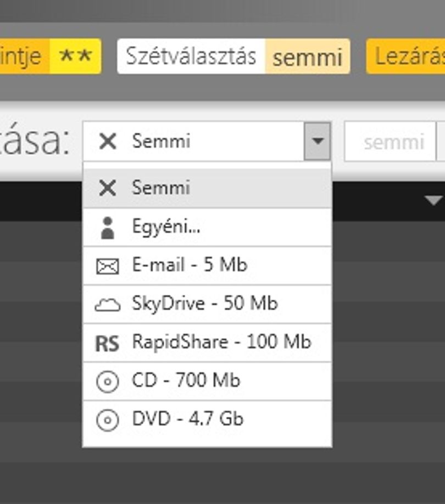Viewport: 445px width, 504px height.
Task: Collapse the split size dropdown arrow
Action: point(318,141)
